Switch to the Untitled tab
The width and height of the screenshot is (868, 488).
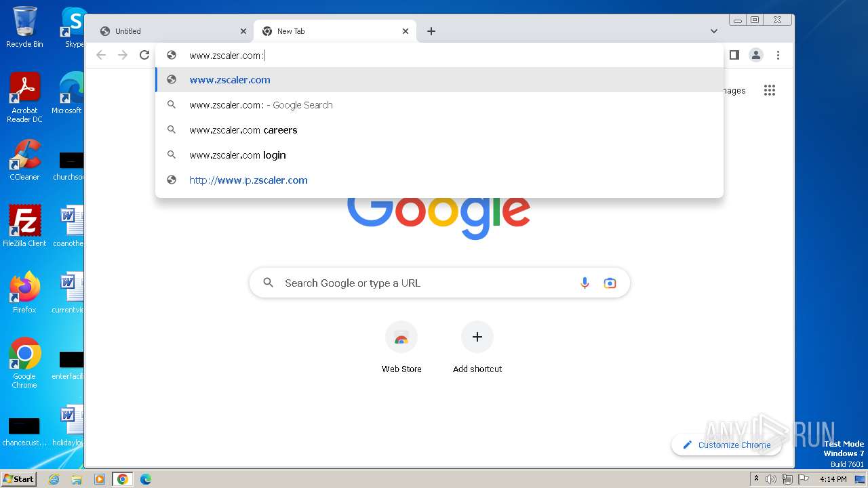pos(172,31)
